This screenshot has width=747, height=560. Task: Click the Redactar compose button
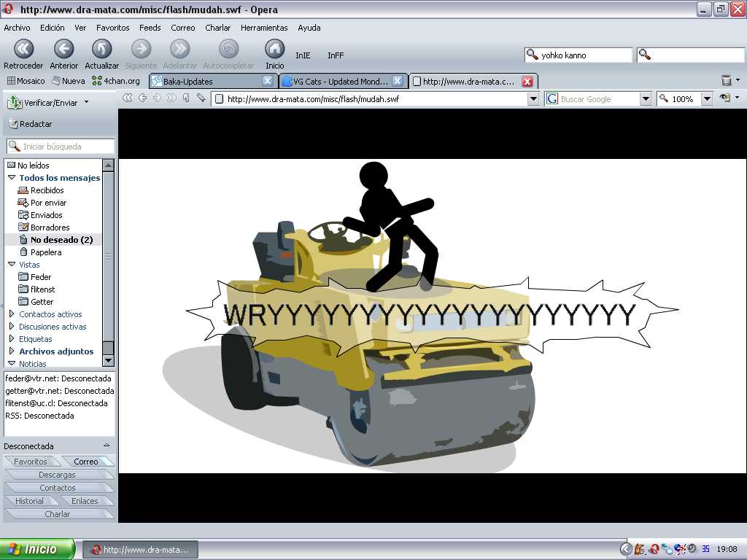pos(31,124)
